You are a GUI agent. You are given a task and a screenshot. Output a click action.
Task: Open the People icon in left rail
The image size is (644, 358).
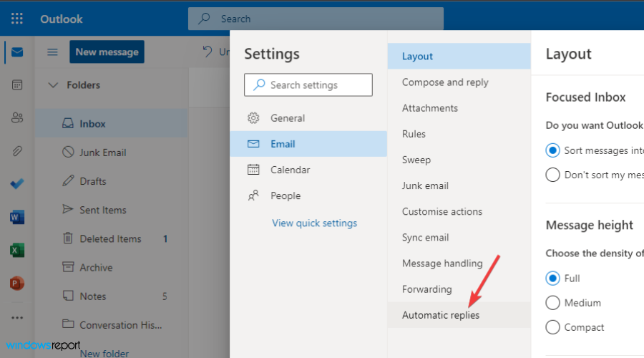[x=17, y=118]
